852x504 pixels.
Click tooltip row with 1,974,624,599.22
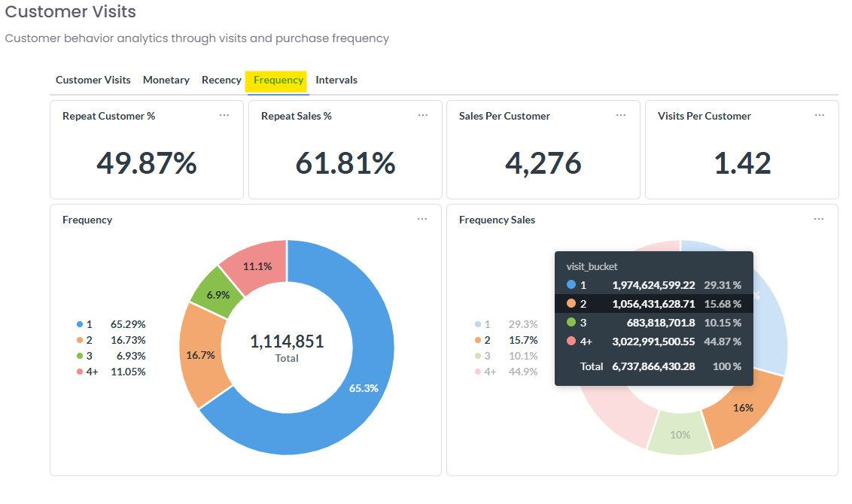click(x=653, y=284)
